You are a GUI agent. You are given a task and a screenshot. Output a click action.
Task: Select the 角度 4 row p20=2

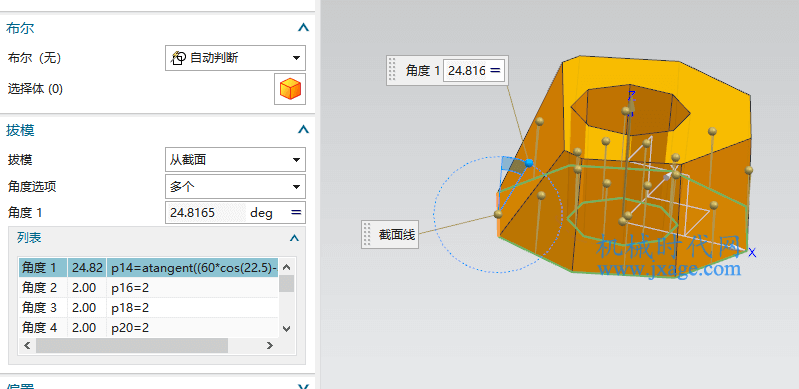pos(149,327)
